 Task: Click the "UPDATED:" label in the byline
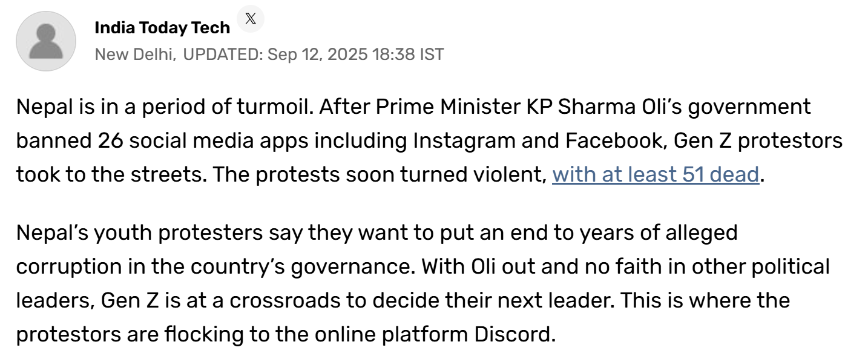pyautogui.click(x=222, y=54)
